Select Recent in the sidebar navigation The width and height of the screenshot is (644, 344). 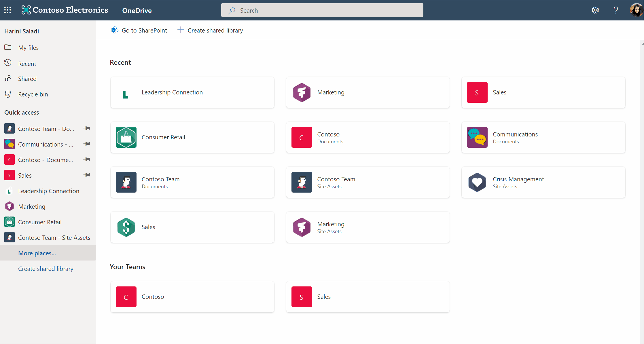27,63
